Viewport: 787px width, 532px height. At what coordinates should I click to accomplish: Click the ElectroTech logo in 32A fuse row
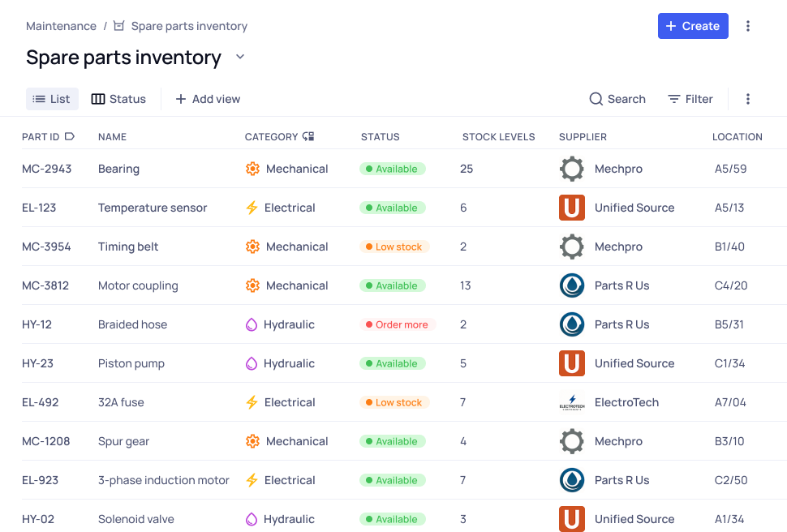[572, 402]
